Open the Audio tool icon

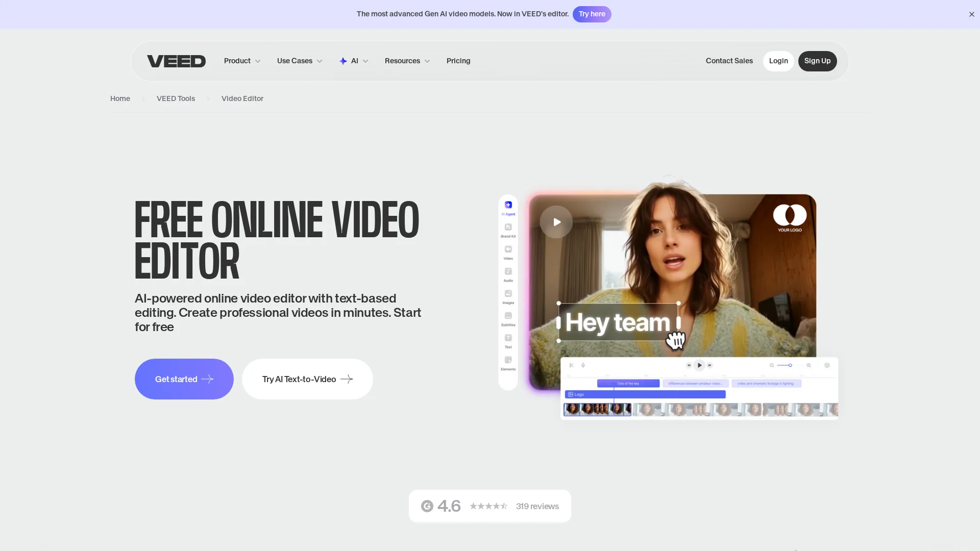tap(508, 272)
